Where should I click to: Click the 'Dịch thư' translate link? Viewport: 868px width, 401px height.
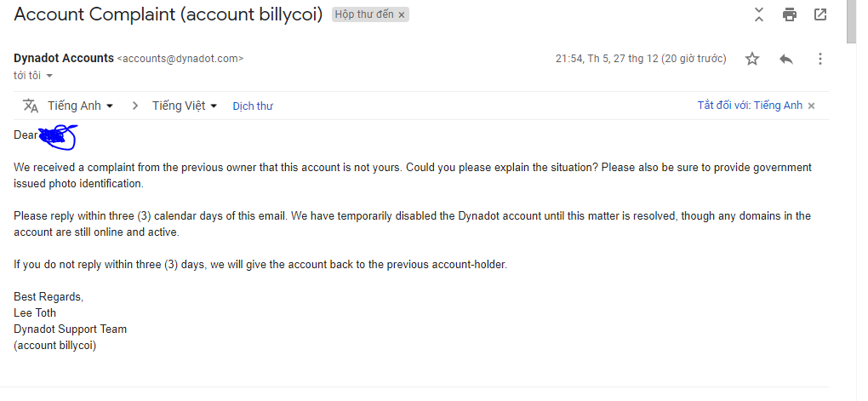(253, 106)
